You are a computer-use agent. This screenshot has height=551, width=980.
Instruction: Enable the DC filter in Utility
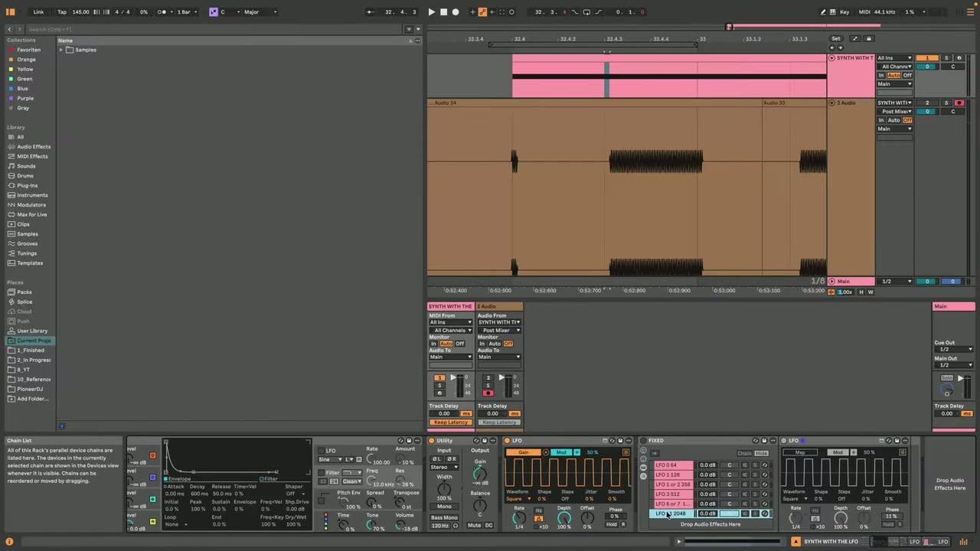[489, 525]
